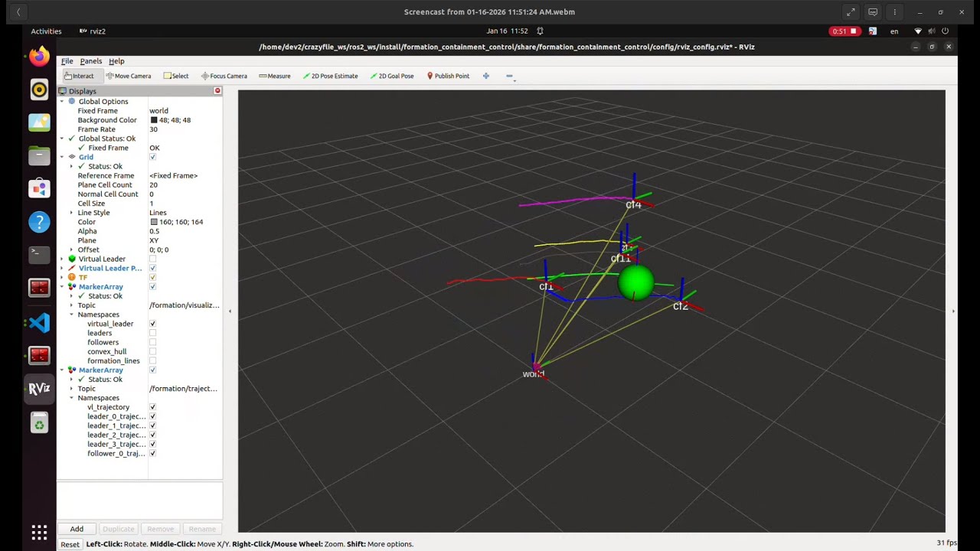Stop the screen recording indicator
This screenshot has height=551, width=980.
pyautogui.click(x=844, y=31)
